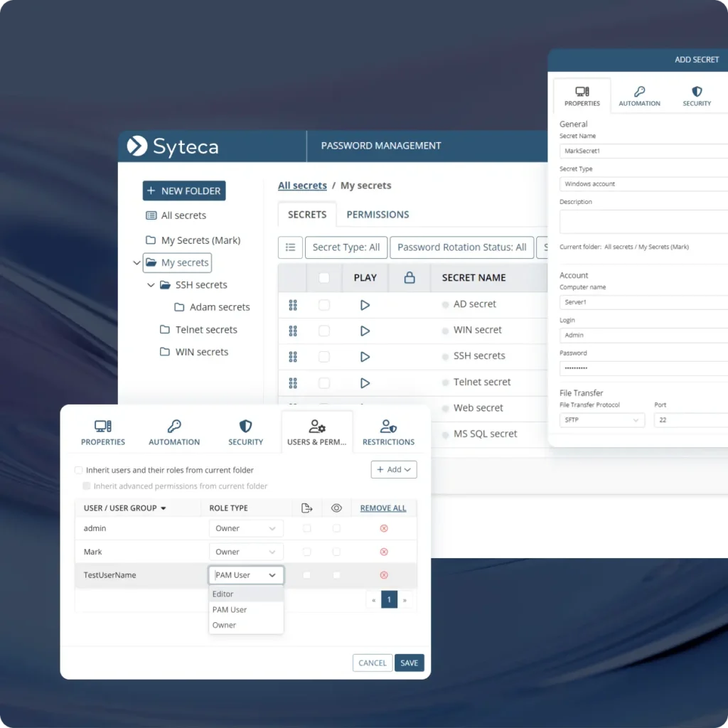Sort by User / User Group column arrow
Viewport: 728px width, 728px height.
point(164,508)
